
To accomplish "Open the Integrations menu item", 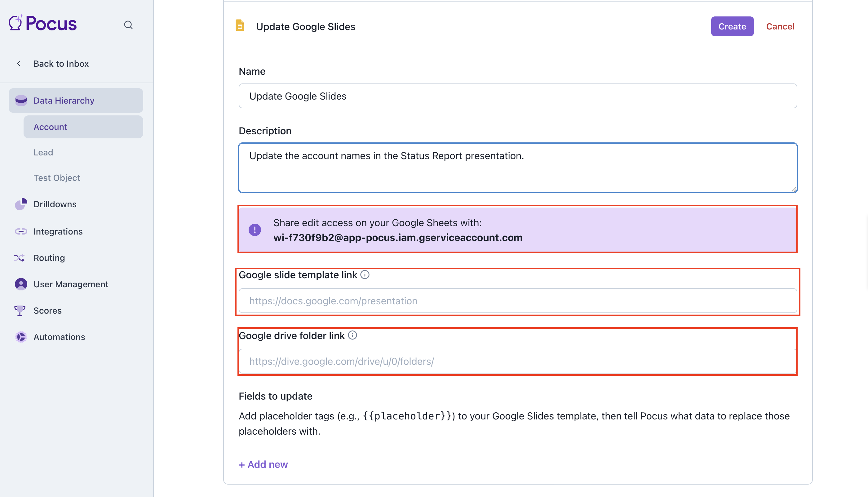I will coord(58,231).
